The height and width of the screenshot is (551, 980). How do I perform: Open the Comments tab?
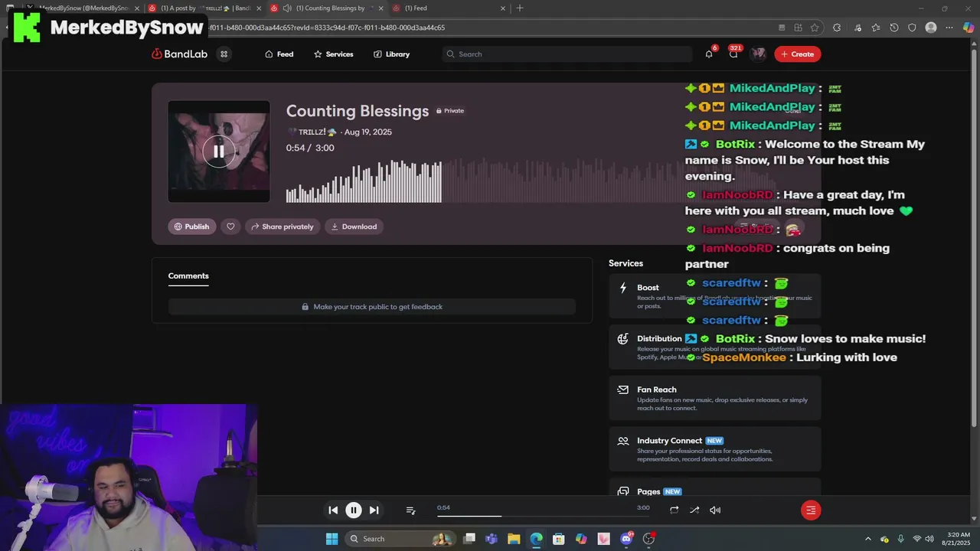pos(188,276)
